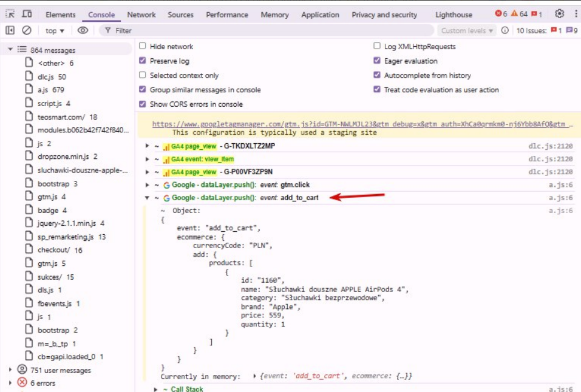Open DevTools settings gear icon
The height and width of the screenshot is (392, 581).
click(559, 14)
